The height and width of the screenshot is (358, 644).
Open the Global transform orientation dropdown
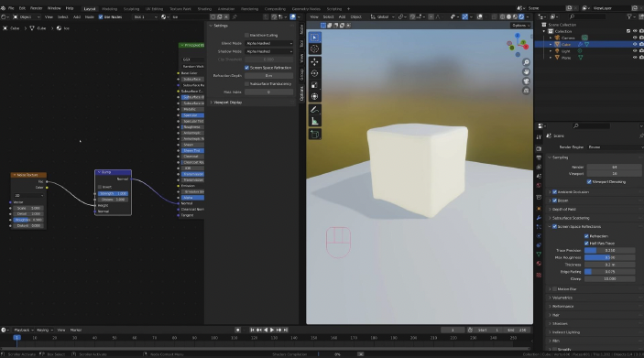coord(382,16)
